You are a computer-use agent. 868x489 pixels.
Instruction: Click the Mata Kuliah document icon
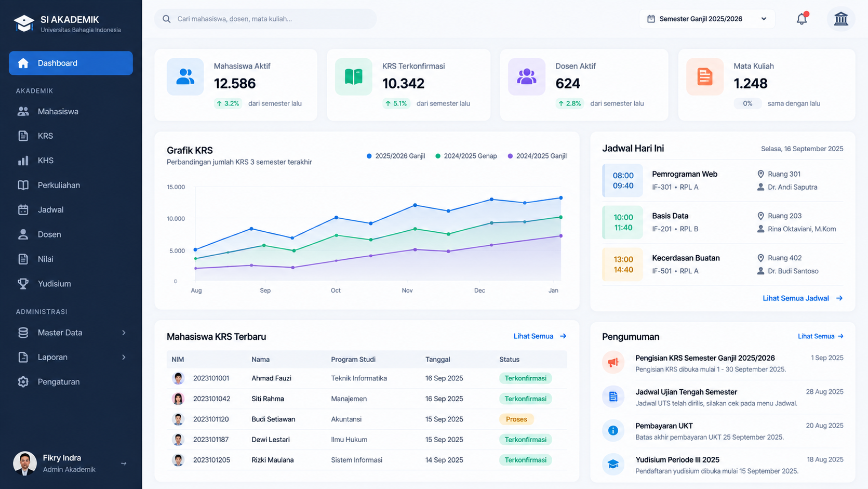705,77
